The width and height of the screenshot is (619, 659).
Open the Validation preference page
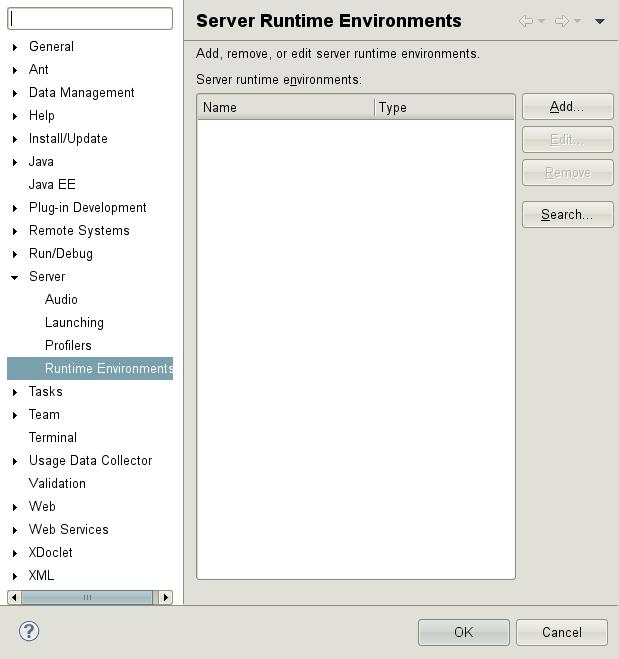tap(57, 484)
